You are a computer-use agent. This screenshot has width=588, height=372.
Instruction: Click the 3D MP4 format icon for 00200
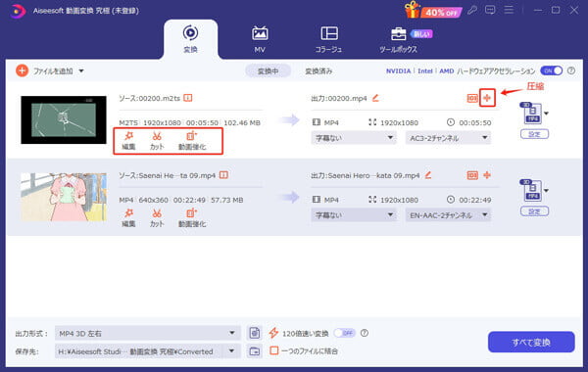coord(531,114)
